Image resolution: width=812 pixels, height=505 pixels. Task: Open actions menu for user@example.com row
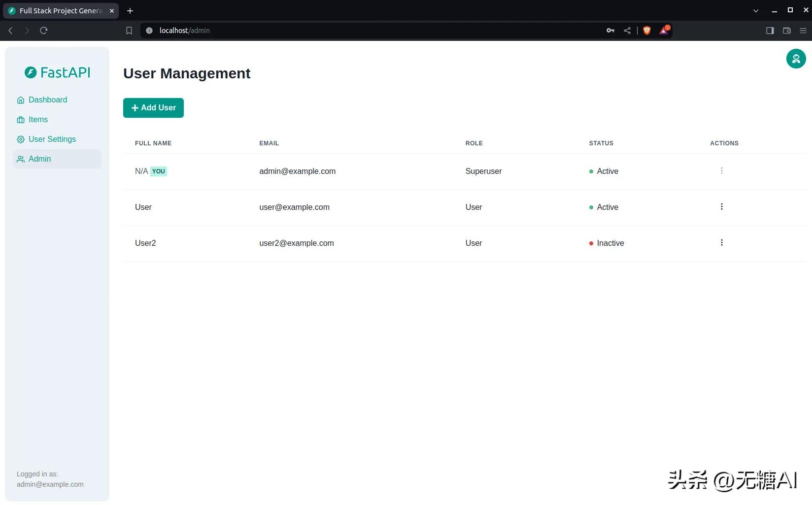click(x=721, y=206)
